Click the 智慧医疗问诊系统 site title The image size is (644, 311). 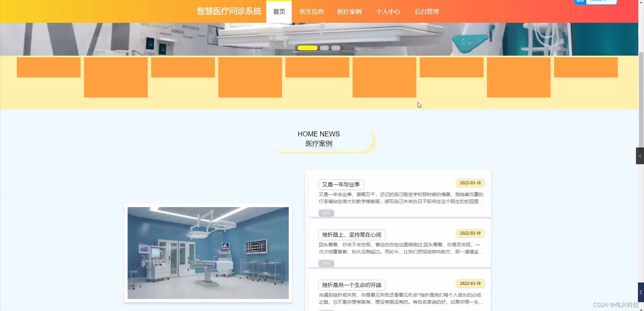tap(229, 11)
